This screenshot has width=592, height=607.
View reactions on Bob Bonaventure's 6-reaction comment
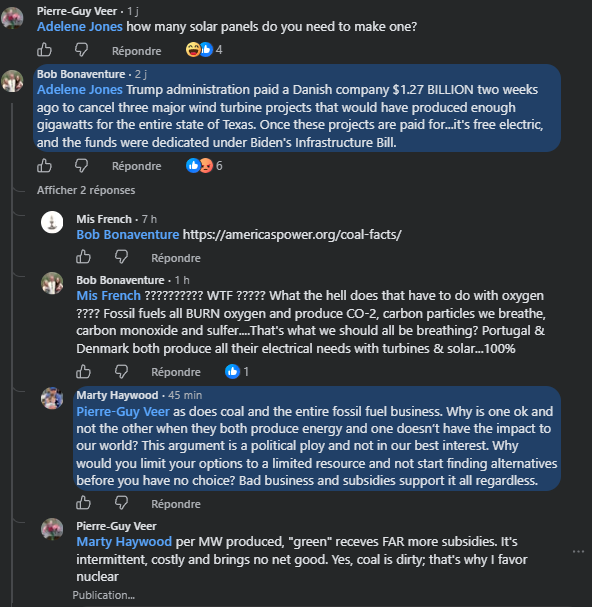pyautogui.click(x=204, y=166)
